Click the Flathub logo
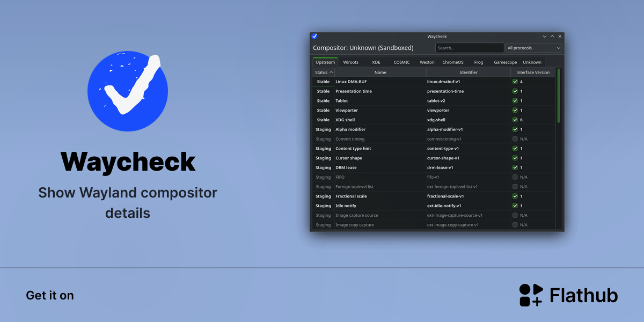 [x=568, y=295]
